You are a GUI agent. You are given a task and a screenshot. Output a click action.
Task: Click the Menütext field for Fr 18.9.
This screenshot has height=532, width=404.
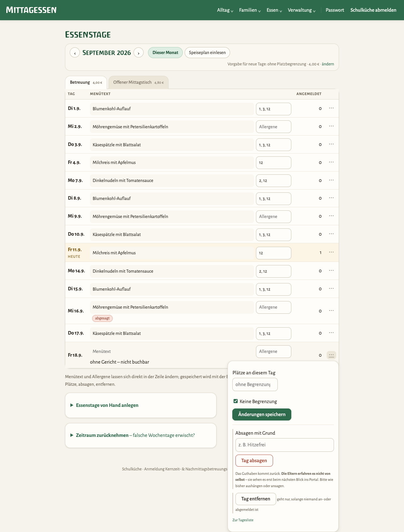[x=172, y=351]
